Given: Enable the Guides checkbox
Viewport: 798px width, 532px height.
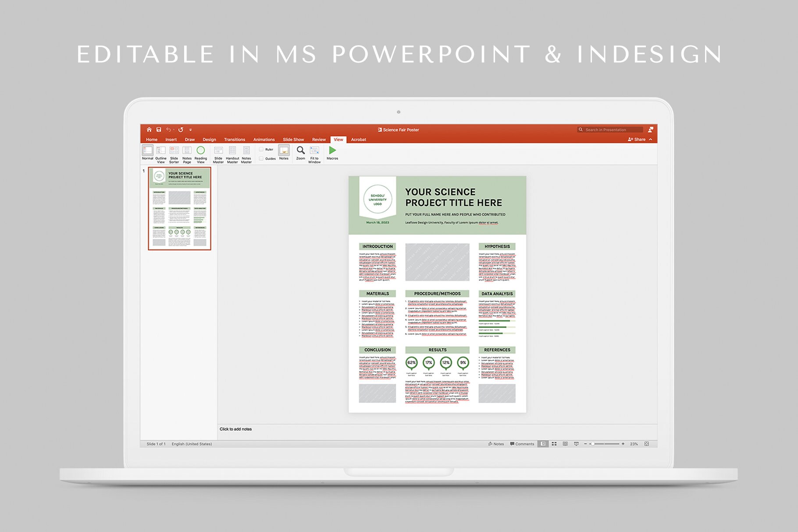Looking at the screenshot, I should 260,159.
